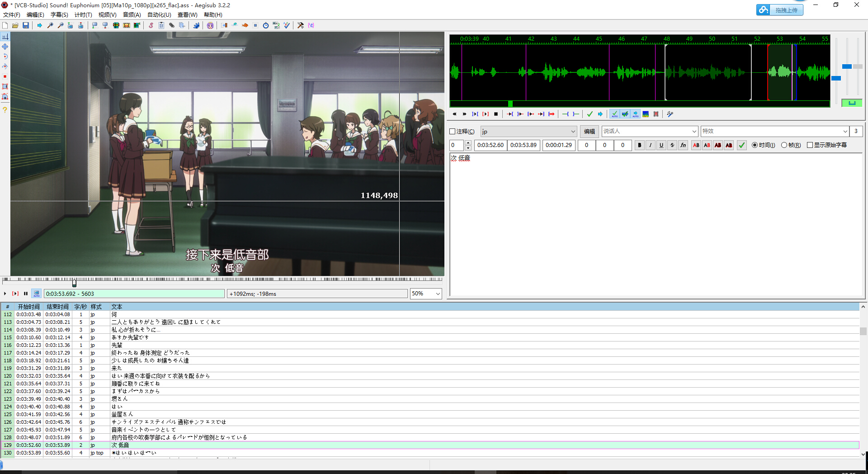
Task: Open the 自动化(U) menu
Action: [159, 15]
